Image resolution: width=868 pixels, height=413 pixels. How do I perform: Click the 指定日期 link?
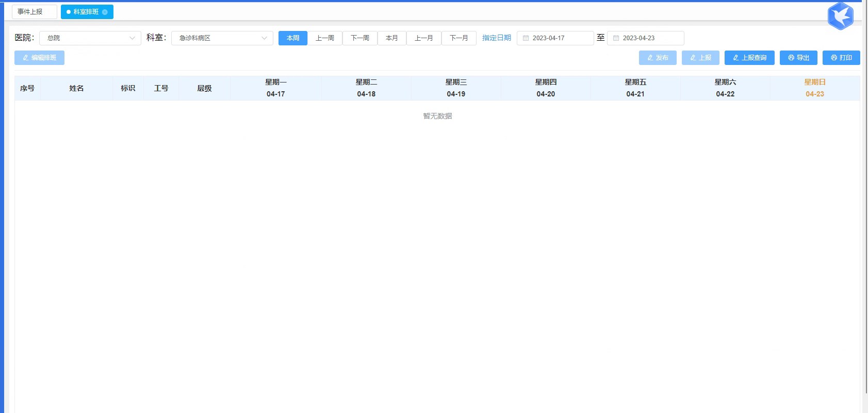tap(497, 38)
